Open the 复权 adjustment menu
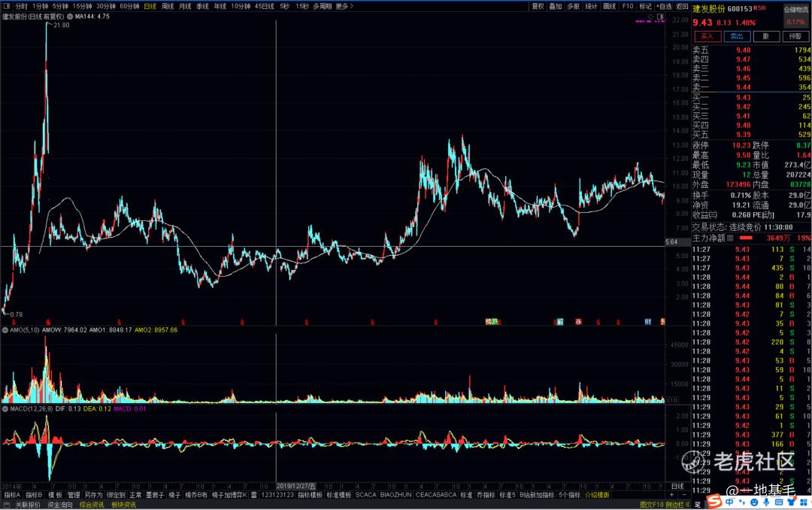 [538, 6]
